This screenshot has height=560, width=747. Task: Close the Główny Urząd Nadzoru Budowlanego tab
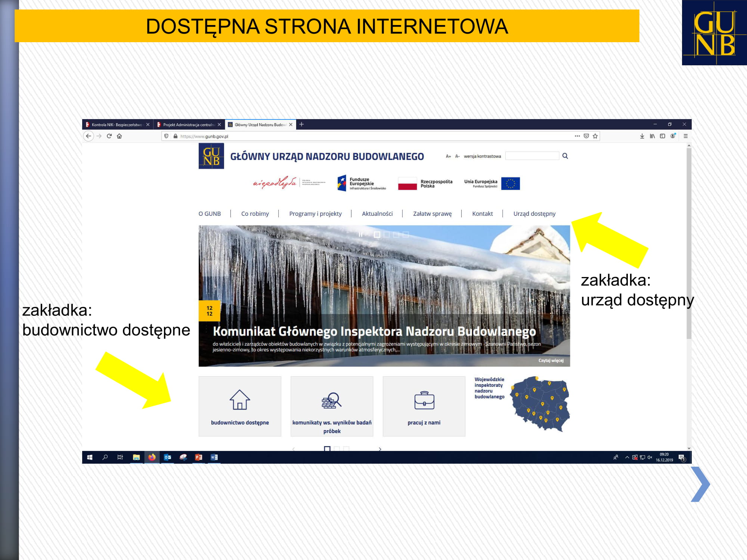(291, 125)
